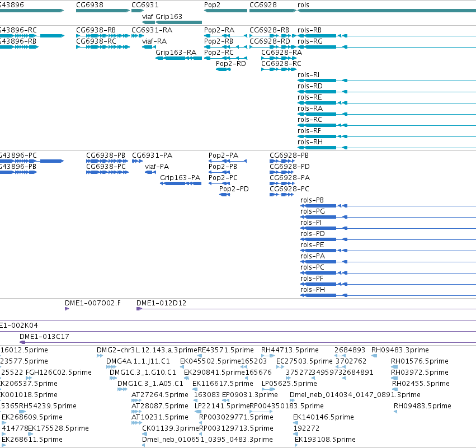Open transcript viaf-RA
Screen dimensions: 476x448
(154, 41)
